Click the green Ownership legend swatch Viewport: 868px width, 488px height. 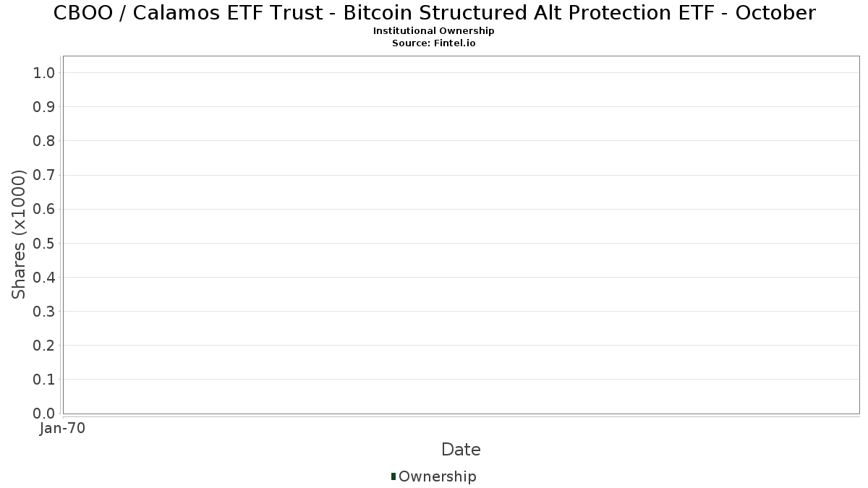(393, 476)
